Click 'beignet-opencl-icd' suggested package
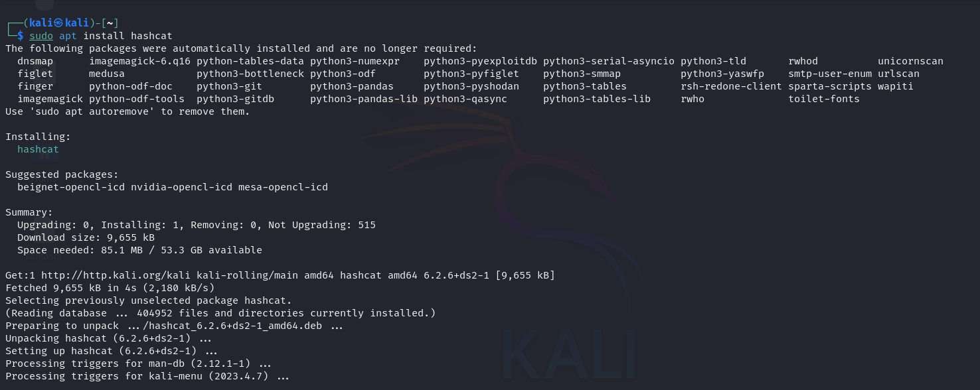The height and width of the screenshot is (390, 980). click(71, 187)
